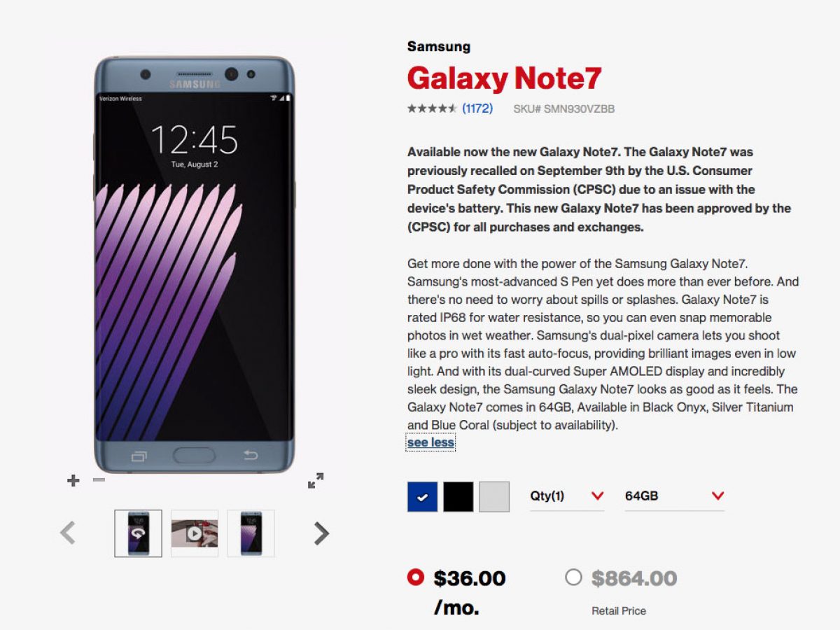
Task: Go to previous thumbnail with left arrow
Action: pos(68,533)
